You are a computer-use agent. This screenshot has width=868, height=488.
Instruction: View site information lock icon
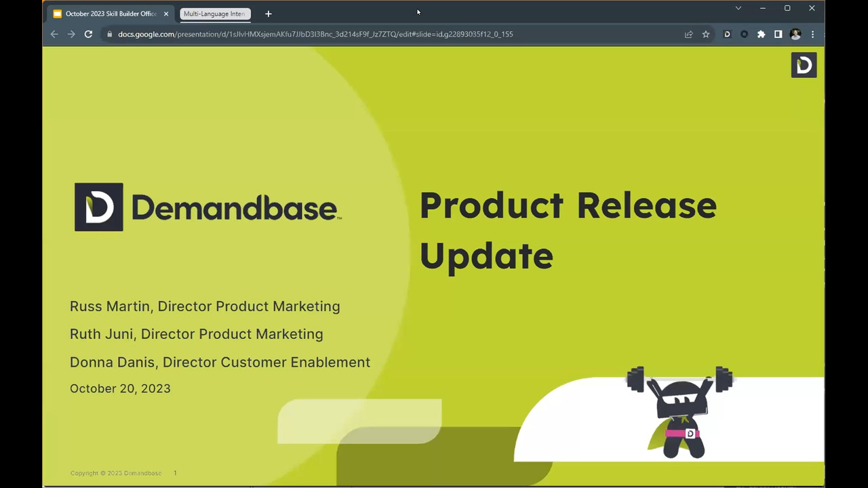109,34
